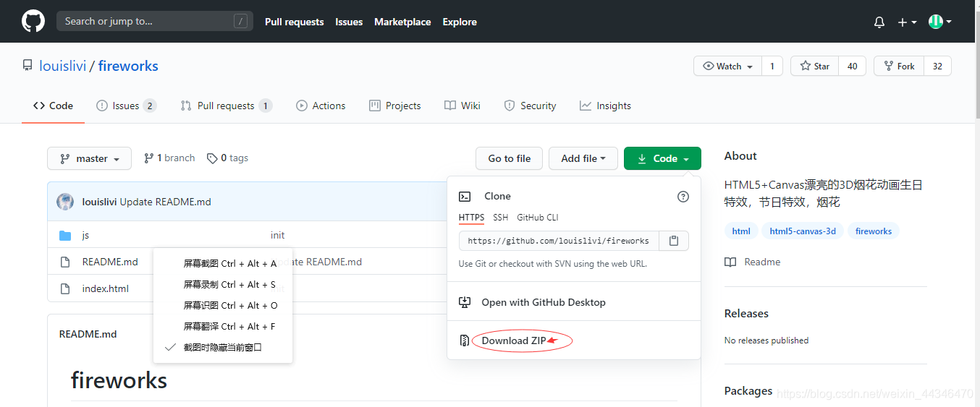Open the Update README.md commit message
Screen dimensions: 980x407
click(x=166, y=202)
